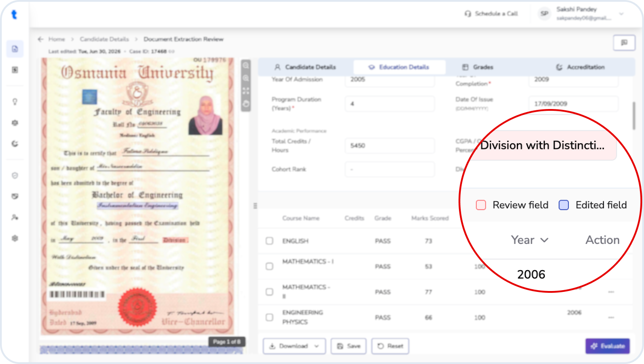Click the SP user avatar
This screenshot has width=644, height=364.
(x=544, y=14)
